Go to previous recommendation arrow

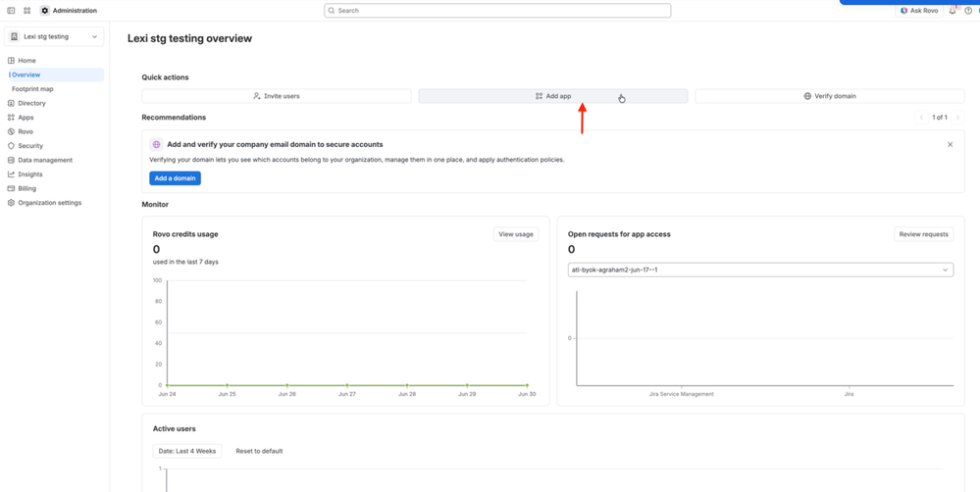click(x=921, y=117)
